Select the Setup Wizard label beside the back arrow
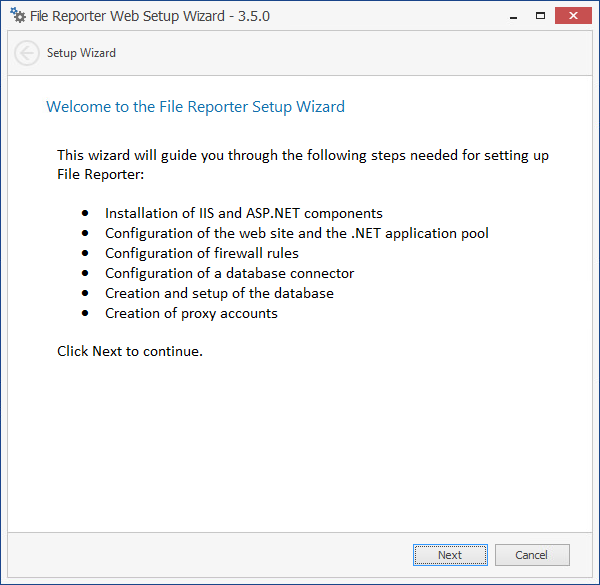This screenshot has width=600, height=585. point(81,53)
